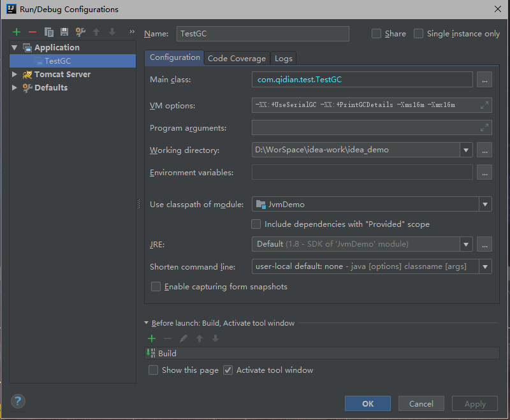Save configuration using the floppy disk icon
The width and height of the screenshot is (510, 420).
[64, 32]
